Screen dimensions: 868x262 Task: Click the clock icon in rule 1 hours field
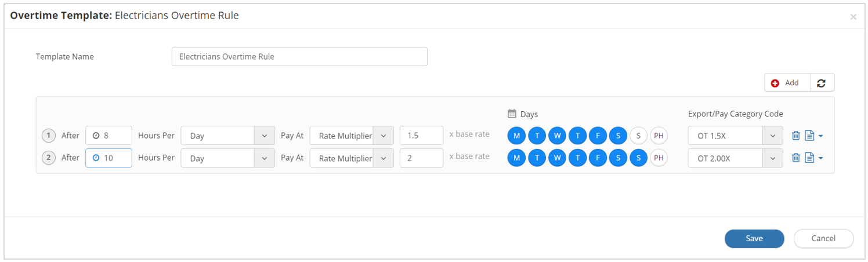tap(96, 136)
